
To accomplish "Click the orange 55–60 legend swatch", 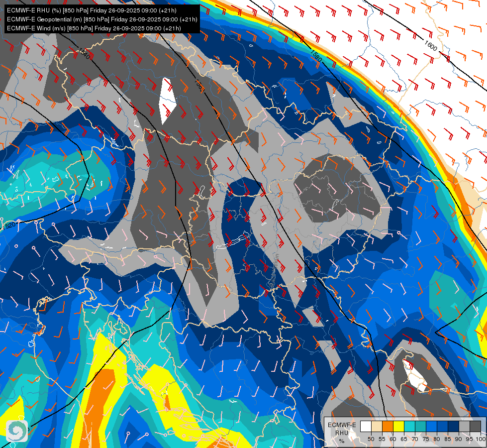I will (x=388, y=426).
